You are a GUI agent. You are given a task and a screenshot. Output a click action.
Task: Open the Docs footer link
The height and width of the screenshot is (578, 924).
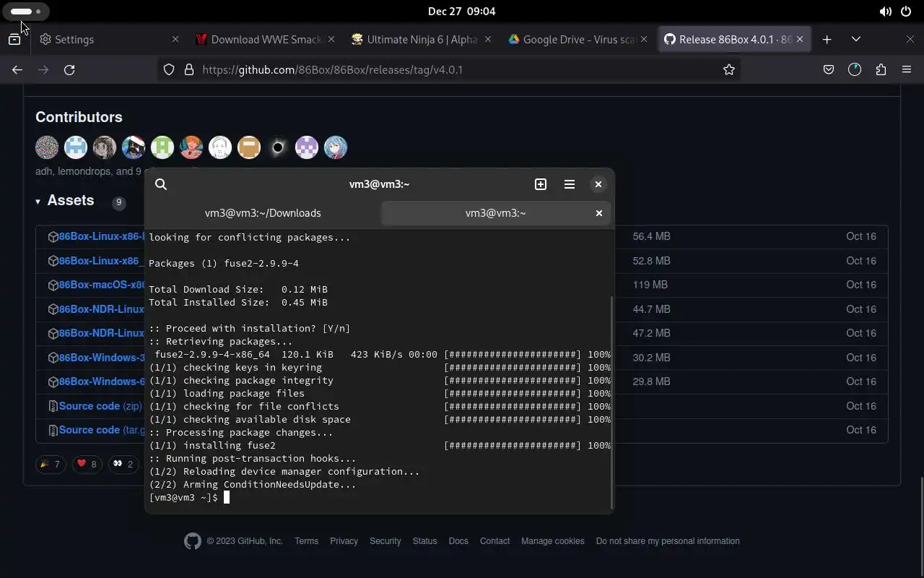(x=458, y=541)
